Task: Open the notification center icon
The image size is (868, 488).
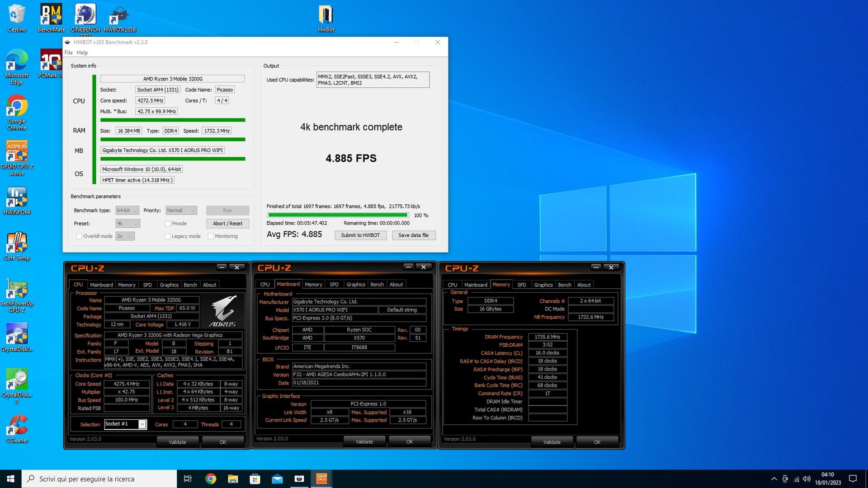Action: point(853,479)
